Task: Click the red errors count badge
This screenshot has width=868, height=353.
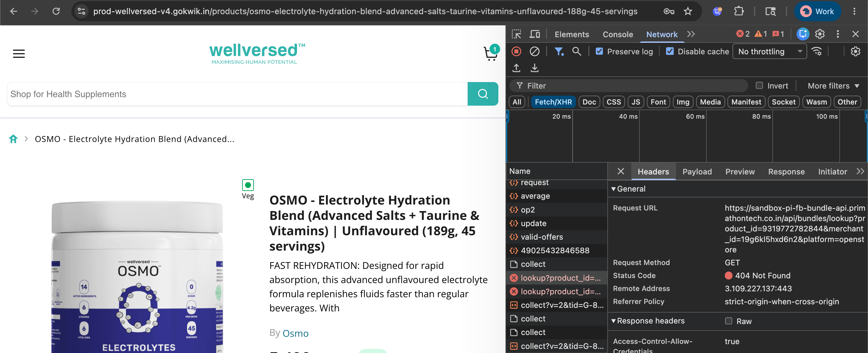Action: (x=743, y=34)
